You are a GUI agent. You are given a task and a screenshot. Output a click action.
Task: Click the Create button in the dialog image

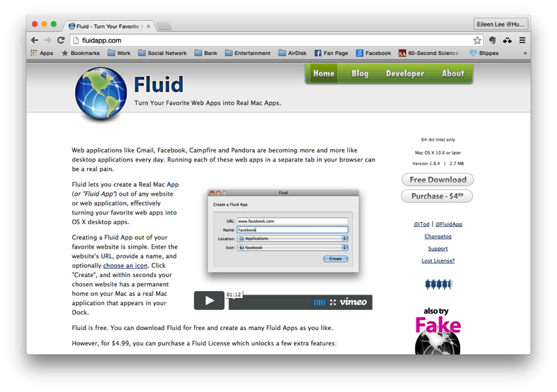coord(336,259)
